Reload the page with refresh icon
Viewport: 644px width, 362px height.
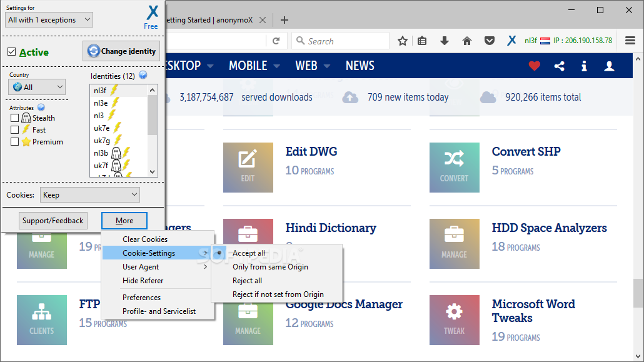pyautogui.click(x=276, y=41)
